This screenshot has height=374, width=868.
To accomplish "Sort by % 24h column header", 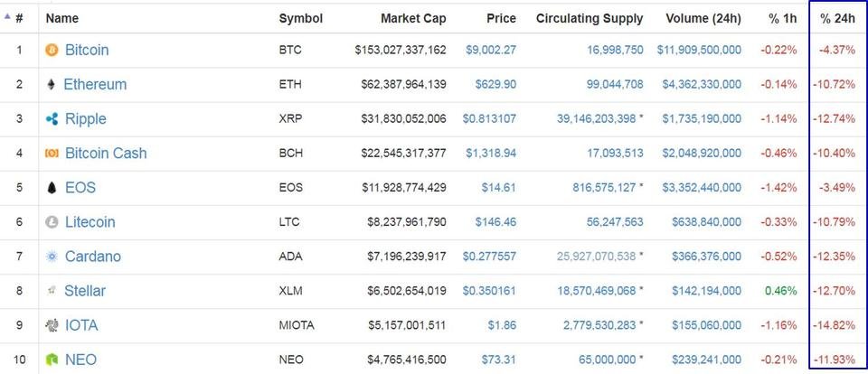I will [837, 18].
